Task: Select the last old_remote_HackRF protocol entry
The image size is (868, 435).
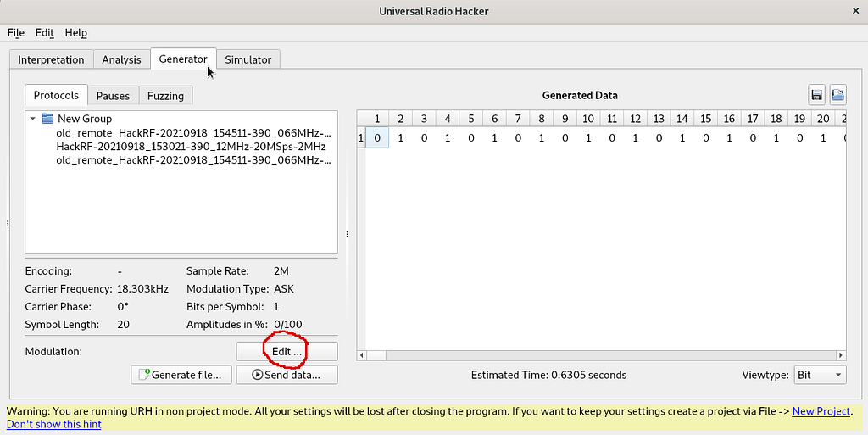Action: 194,160
